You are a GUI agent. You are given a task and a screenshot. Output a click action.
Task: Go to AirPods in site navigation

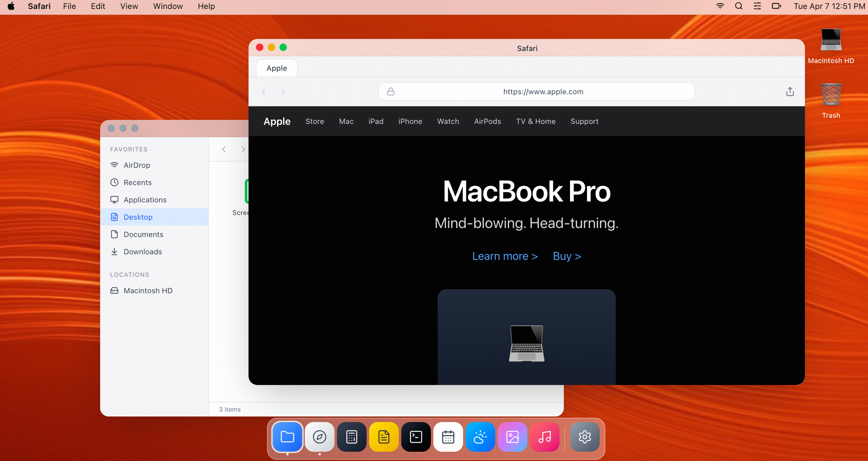click(487, 121)
